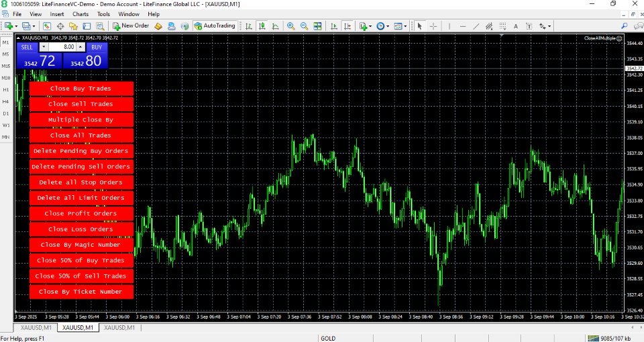Click Multiple Close By button

pos(81,119)
